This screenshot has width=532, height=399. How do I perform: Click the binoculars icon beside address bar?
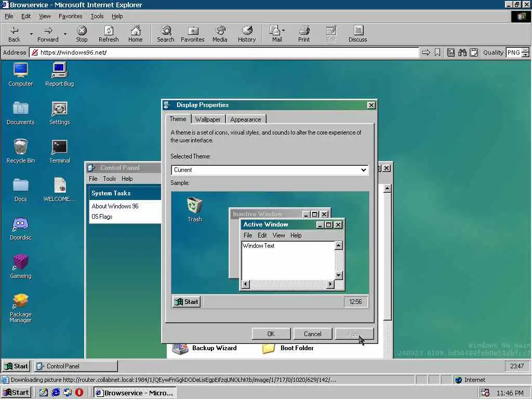pos(462,52)
